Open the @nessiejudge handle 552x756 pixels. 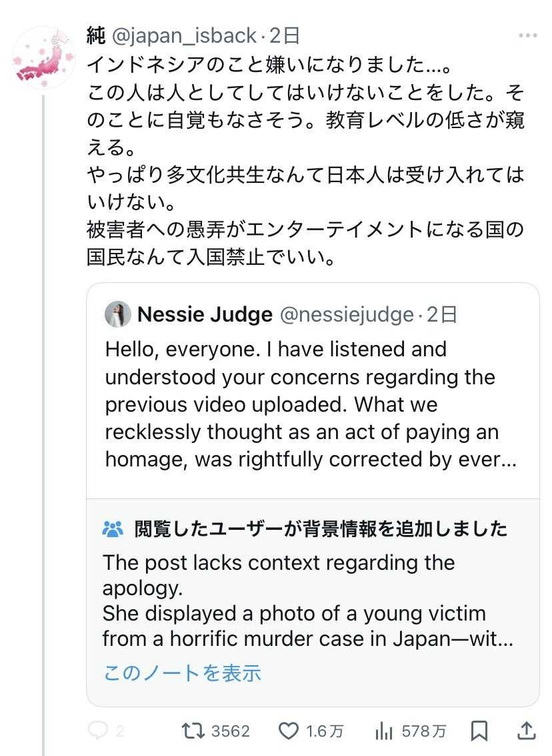tap(347, 314)
